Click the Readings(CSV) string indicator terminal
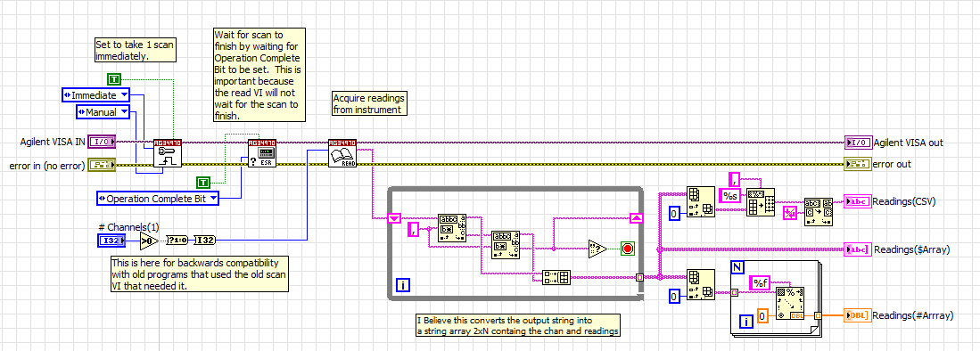Image resolution: width=980 pixels, height=351 pixels. point(856,201)
